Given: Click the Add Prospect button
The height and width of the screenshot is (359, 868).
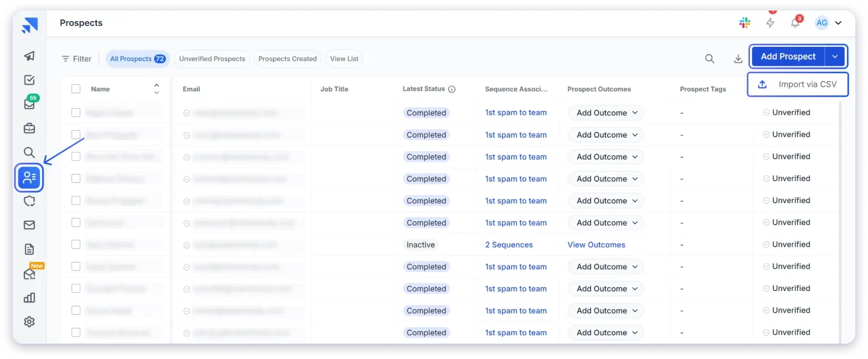Looking at the screenshot, I should 788,56.
